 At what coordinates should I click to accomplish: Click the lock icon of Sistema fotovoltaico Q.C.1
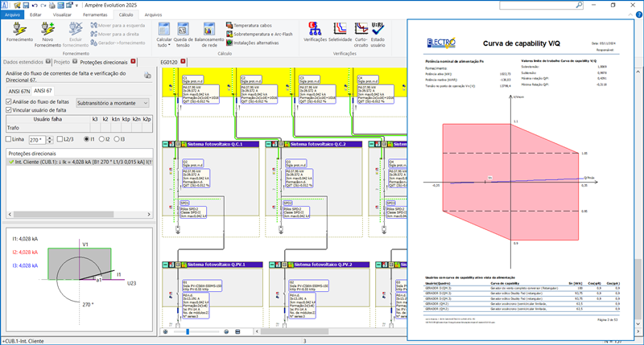coord(184,144)
